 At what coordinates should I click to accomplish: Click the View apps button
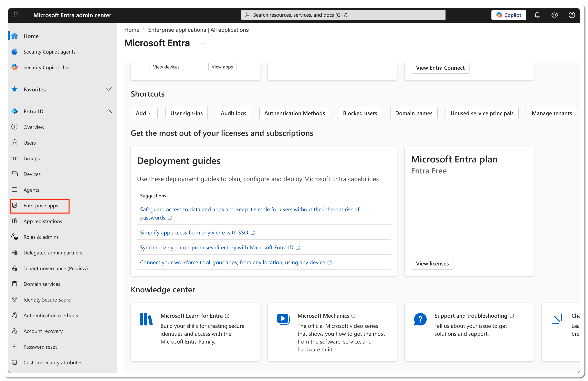(222, 67)
